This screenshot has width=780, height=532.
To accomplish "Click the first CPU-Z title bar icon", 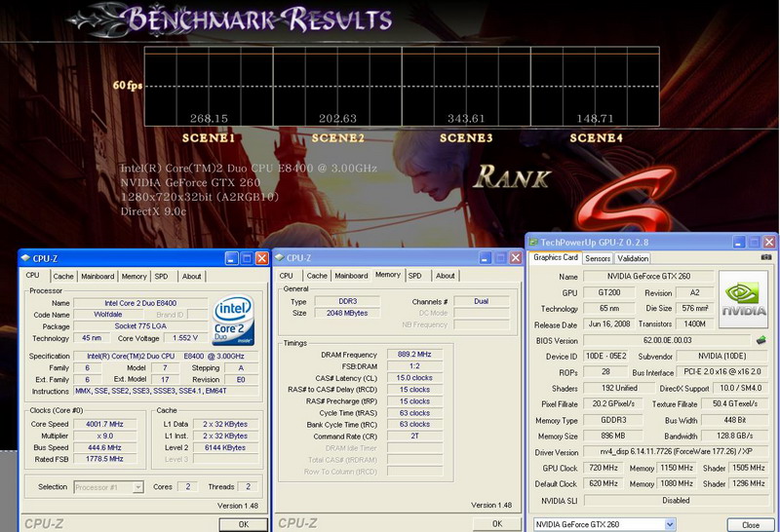I will coord(25,258).
